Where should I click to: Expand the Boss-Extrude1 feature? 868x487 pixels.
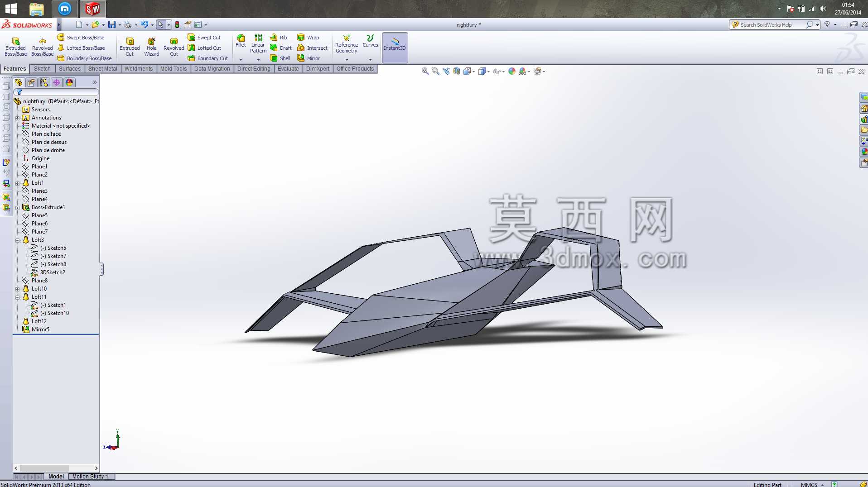coord(18,208)
